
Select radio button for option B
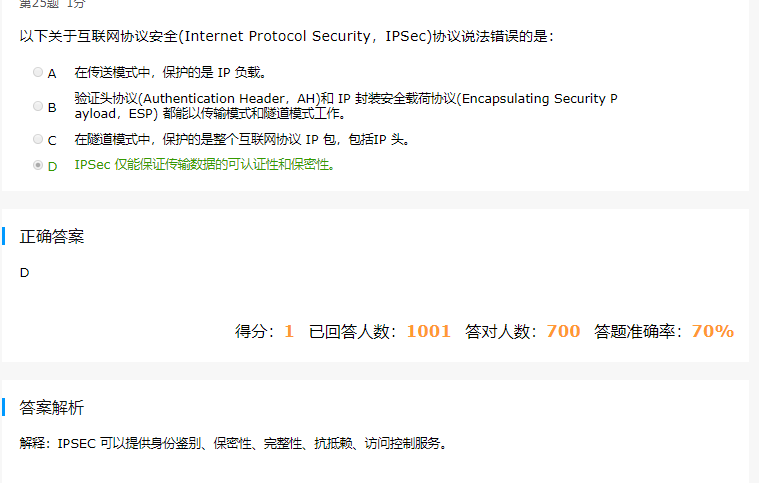(38, 106)
